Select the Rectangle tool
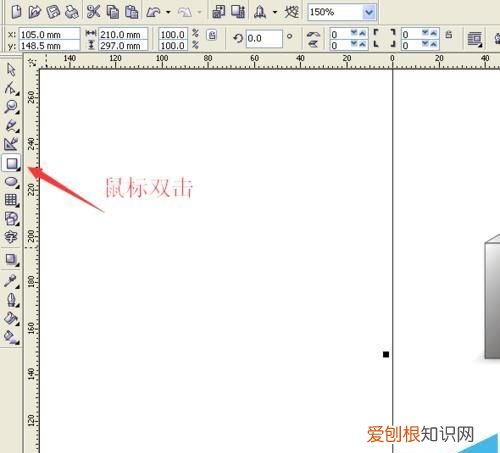Screen dimensions: 500x453 point(11,163)
